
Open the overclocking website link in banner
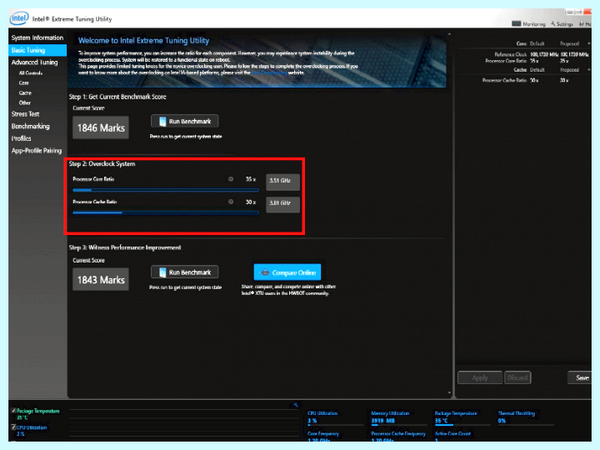pos(269,73)
